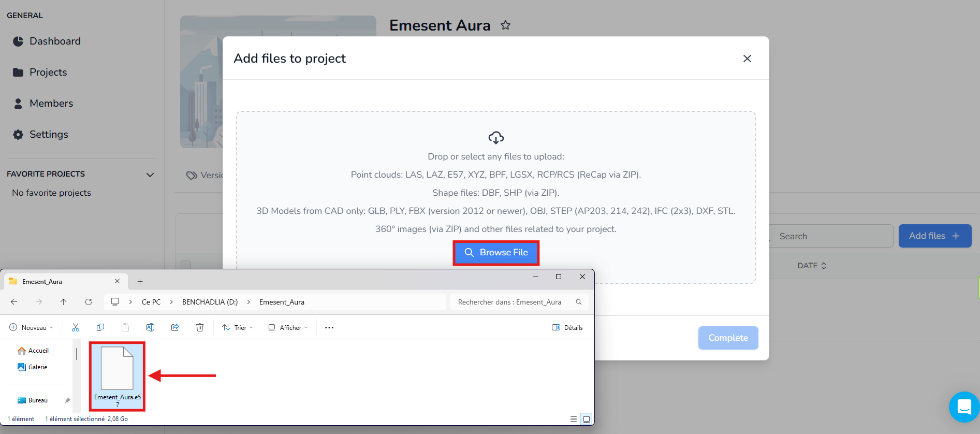Click the star icon beside Emesent Aura

(x=505, y=25)
